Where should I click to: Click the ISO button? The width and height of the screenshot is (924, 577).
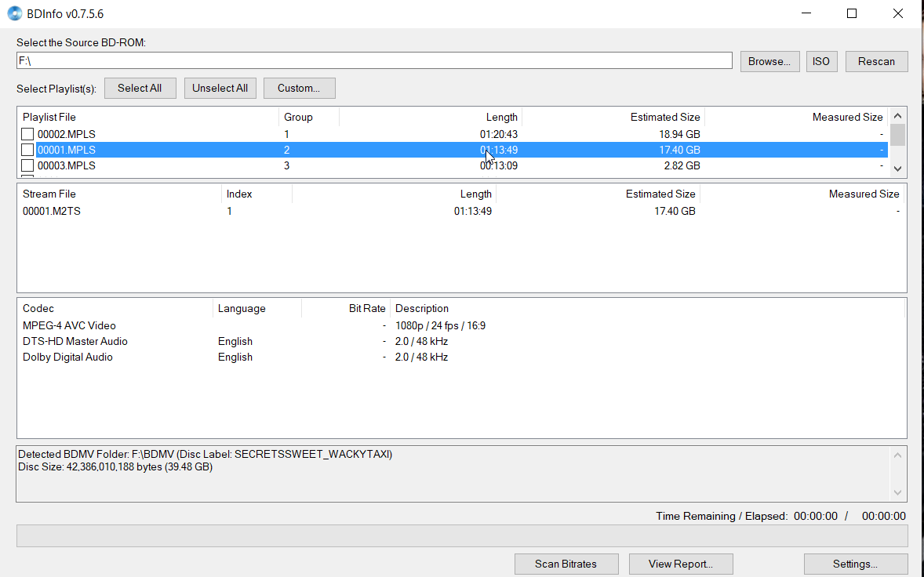pyautogui.click(x=821, y=61)
